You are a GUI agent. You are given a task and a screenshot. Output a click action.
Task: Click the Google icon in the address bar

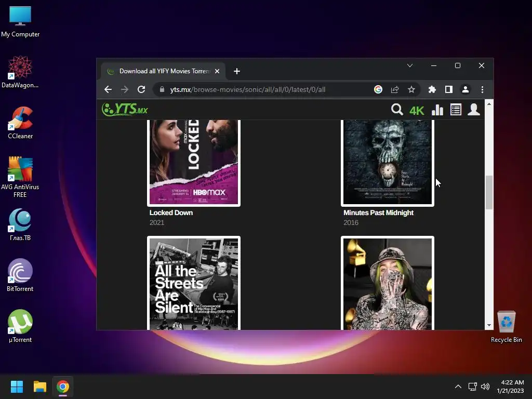pyautogui.click(x=378, y=89)
